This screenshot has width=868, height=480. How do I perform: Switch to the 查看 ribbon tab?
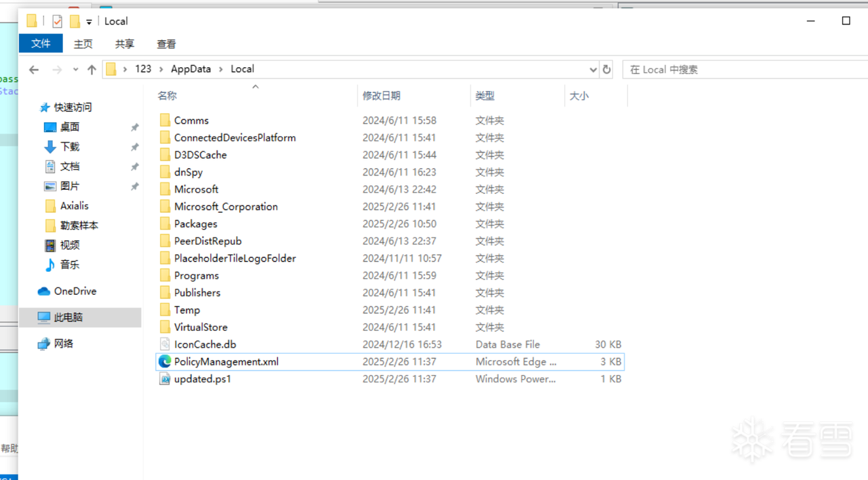coord(166,43)
